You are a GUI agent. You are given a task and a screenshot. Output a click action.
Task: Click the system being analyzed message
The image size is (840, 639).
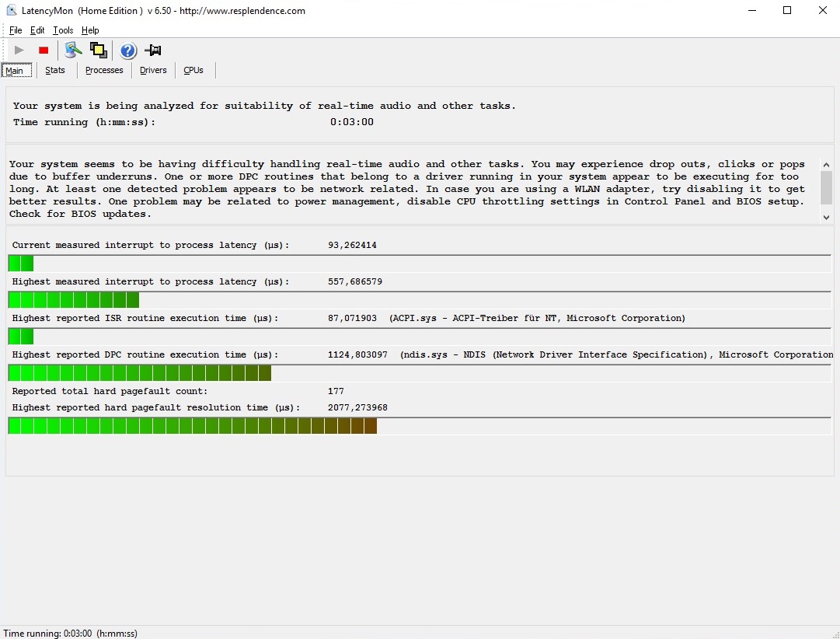point(264,106)
